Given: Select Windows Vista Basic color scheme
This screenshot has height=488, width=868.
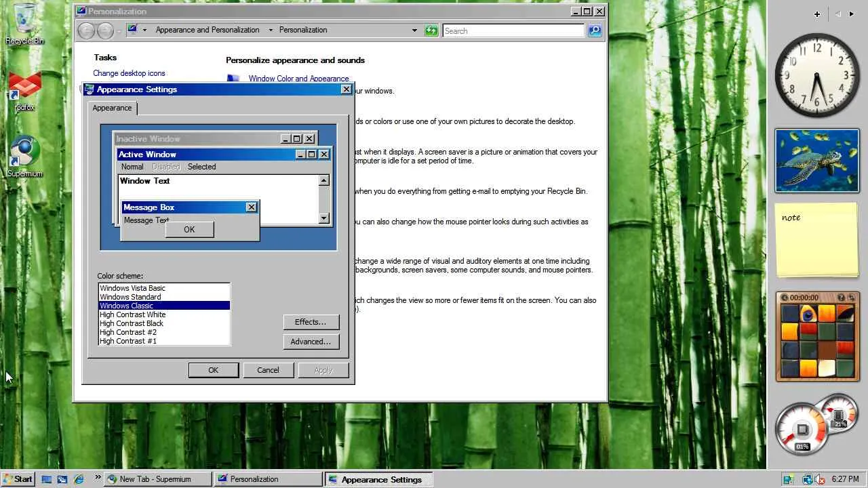Looking at the screenshot, I should [x=164, y=288].
